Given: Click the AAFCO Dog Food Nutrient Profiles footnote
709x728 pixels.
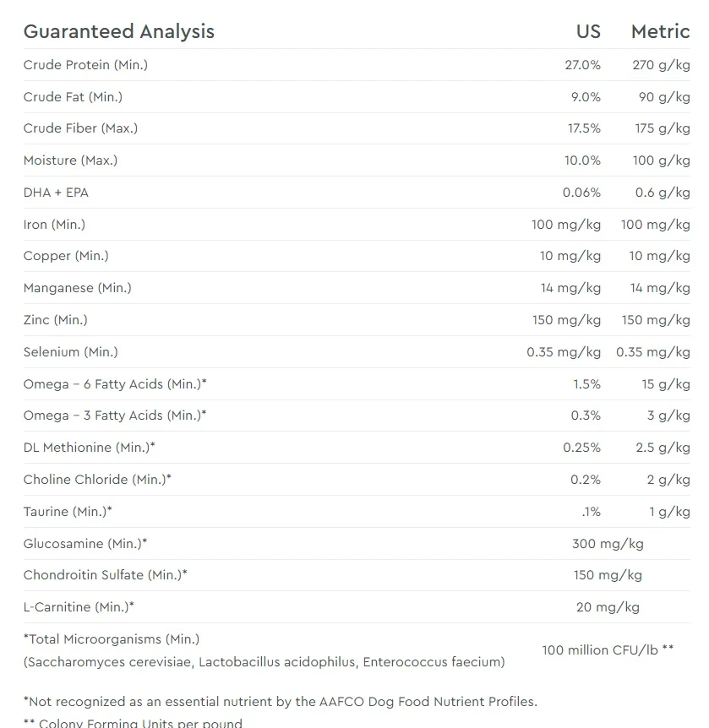Looking at the screenshot, I should pos(281,702).
